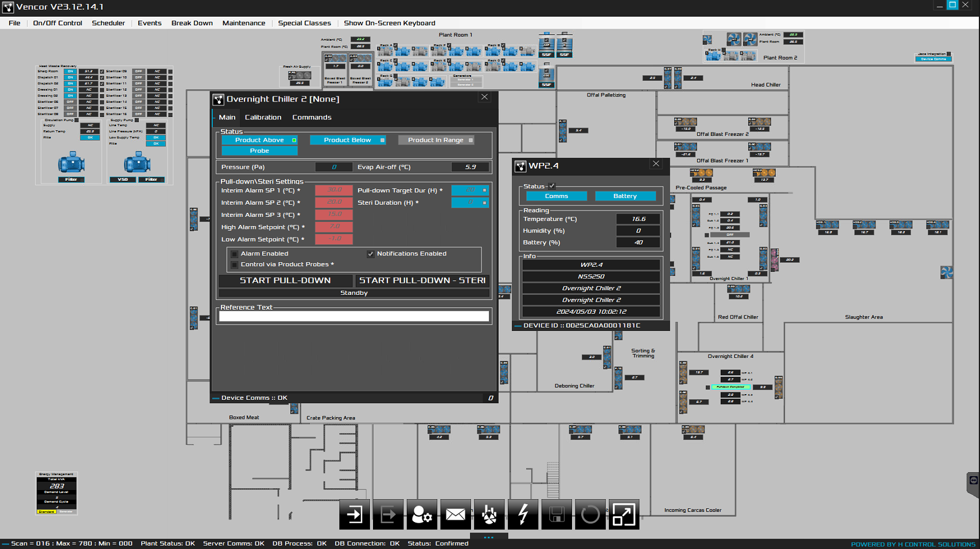Click the Product Below status button
The width and height of the screenshot is (980, 549).
(x=348, y=140)
